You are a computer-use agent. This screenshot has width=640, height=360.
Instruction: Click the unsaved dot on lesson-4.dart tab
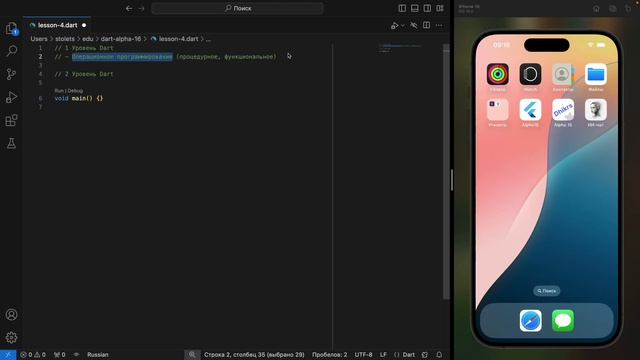[84, 25]
